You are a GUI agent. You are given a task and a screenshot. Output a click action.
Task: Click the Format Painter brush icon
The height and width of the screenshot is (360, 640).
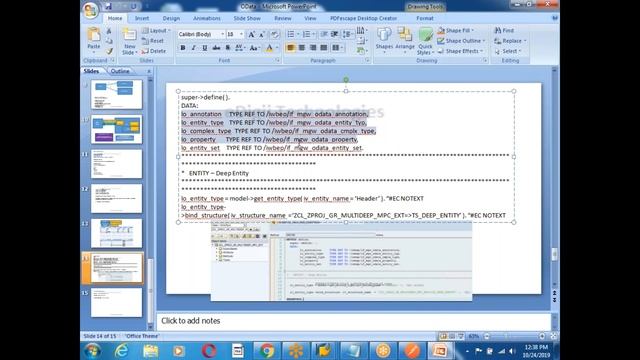tap(109, 51)
